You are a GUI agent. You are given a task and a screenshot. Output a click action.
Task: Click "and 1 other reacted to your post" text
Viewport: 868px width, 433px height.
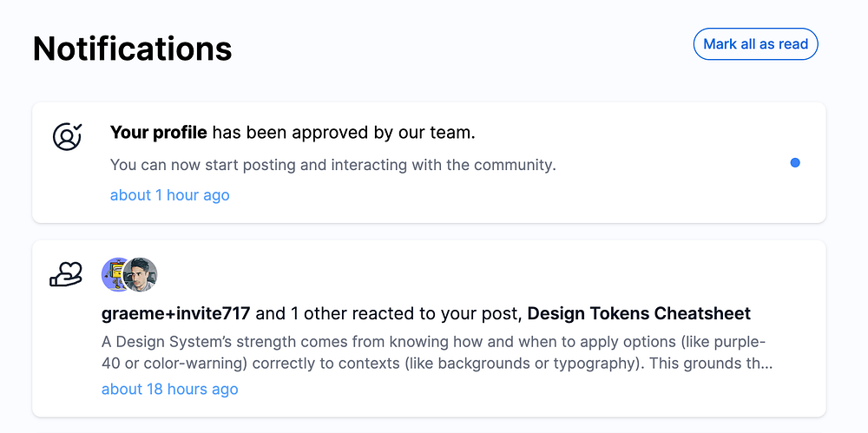[389, 313]
